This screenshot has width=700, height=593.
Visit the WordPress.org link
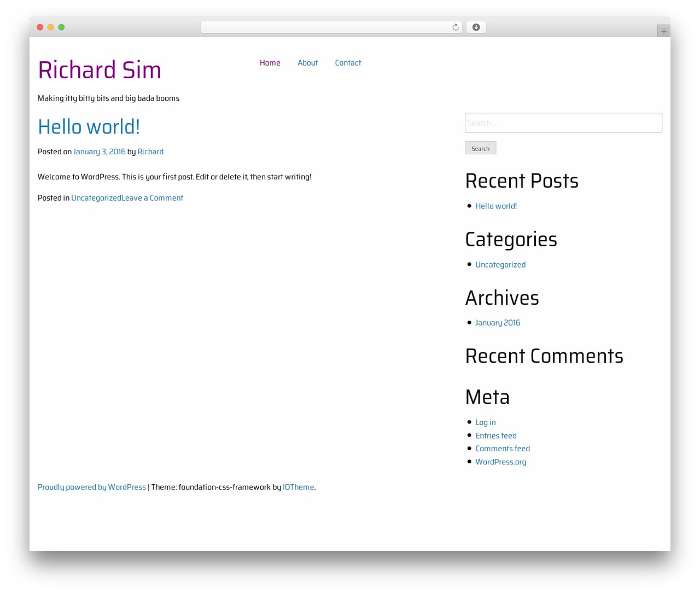coord(501,462)
